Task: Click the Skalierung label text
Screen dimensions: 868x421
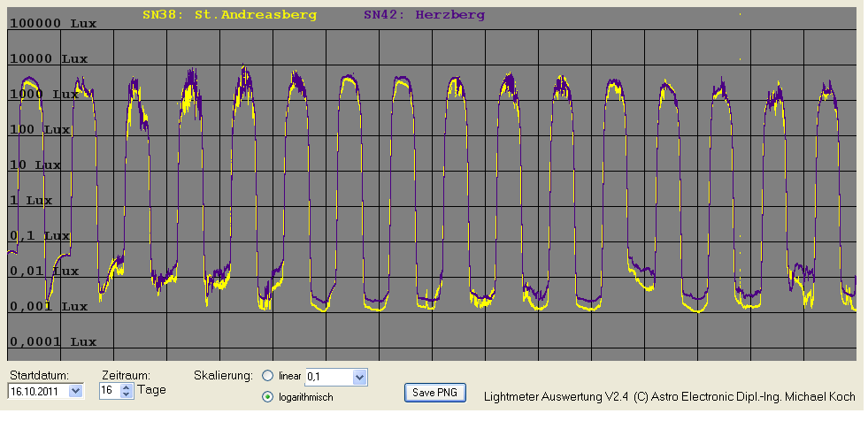Action: click(223, 375)
